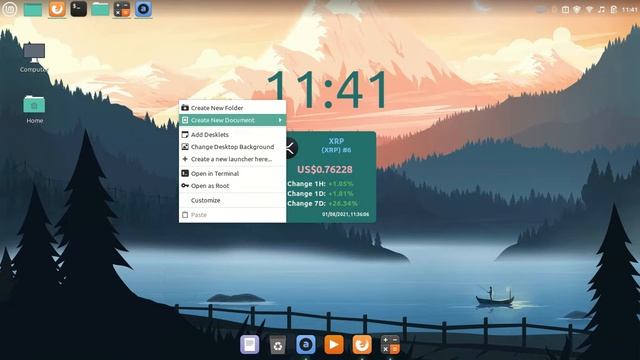Choose Open as Root from menu
640x360 pixels.
232,186
